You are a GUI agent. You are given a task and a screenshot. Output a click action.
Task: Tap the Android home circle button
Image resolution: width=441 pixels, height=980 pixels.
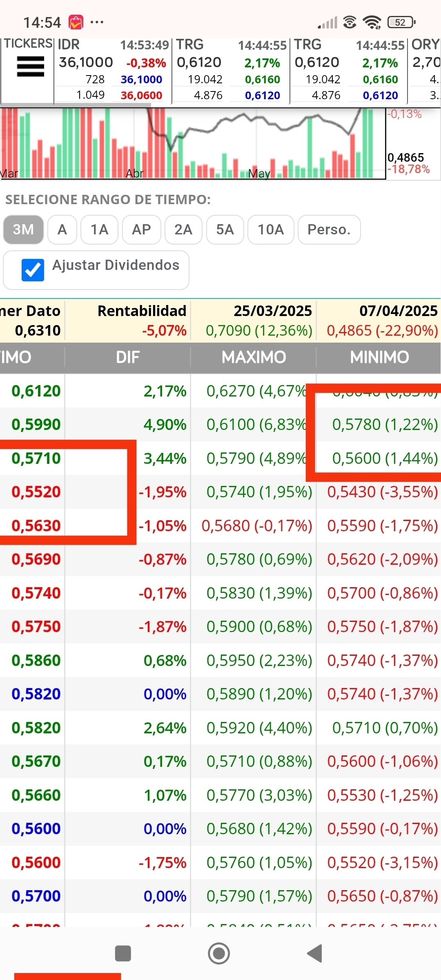point(219,953)
